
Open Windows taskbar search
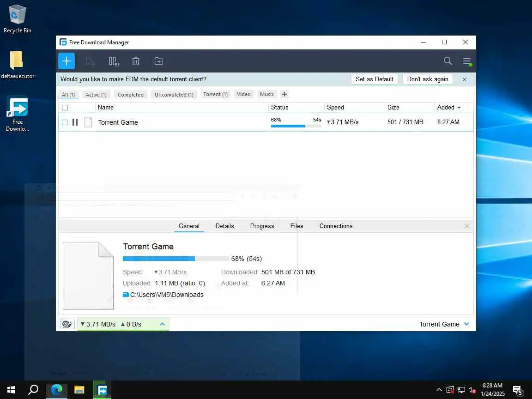pos(33,390)
